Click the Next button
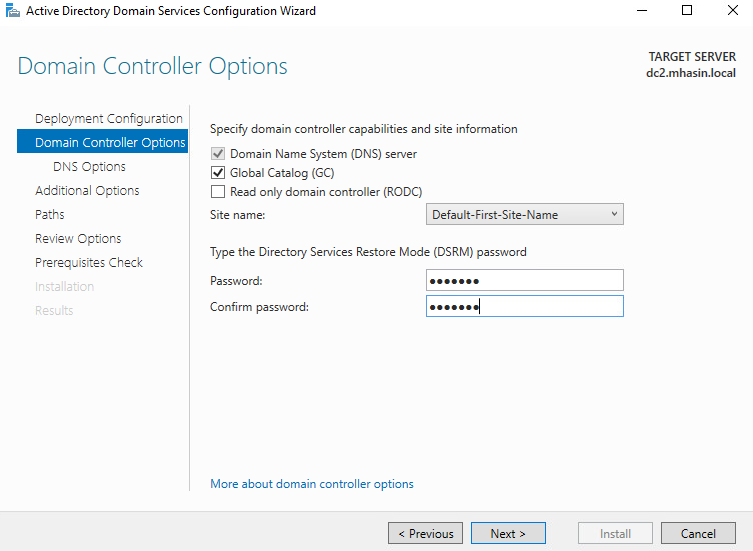Viewport: 753px width, 551px height. tap(508, 533)
